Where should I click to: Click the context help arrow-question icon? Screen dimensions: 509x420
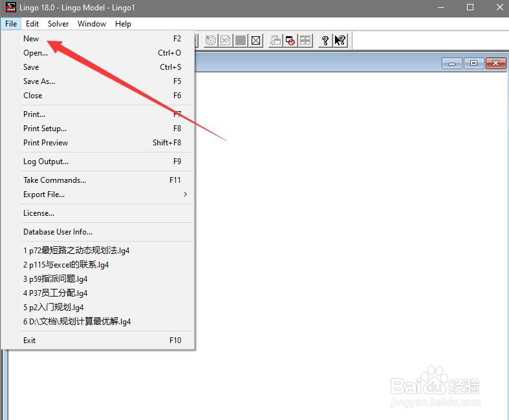pos(340,41)
